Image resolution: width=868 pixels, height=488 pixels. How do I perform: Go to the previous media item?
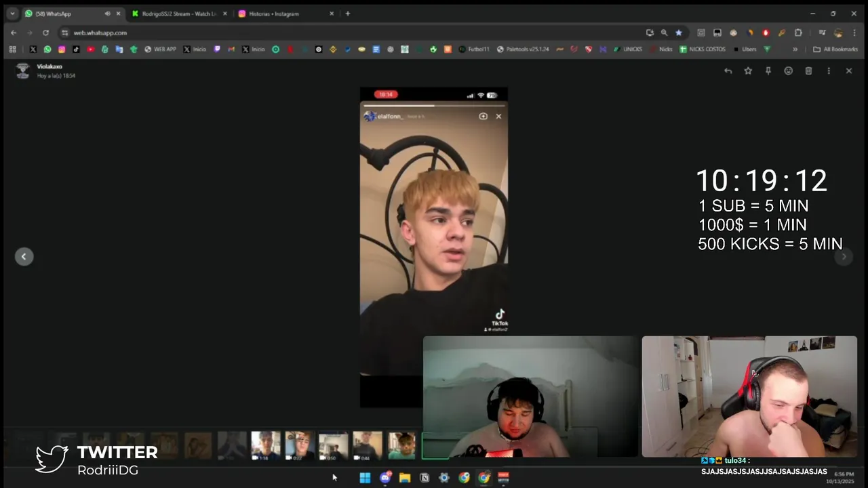(x=24, y=256)
